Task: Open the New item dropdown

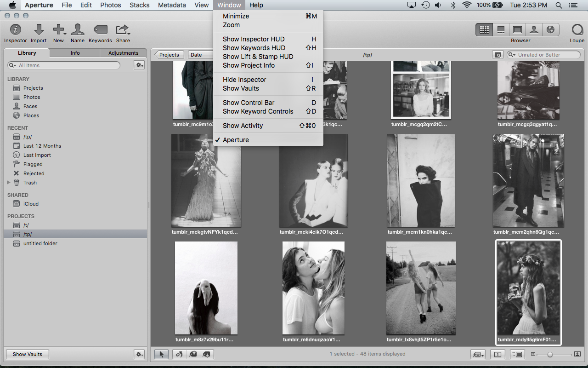Action: coord(59,30)
